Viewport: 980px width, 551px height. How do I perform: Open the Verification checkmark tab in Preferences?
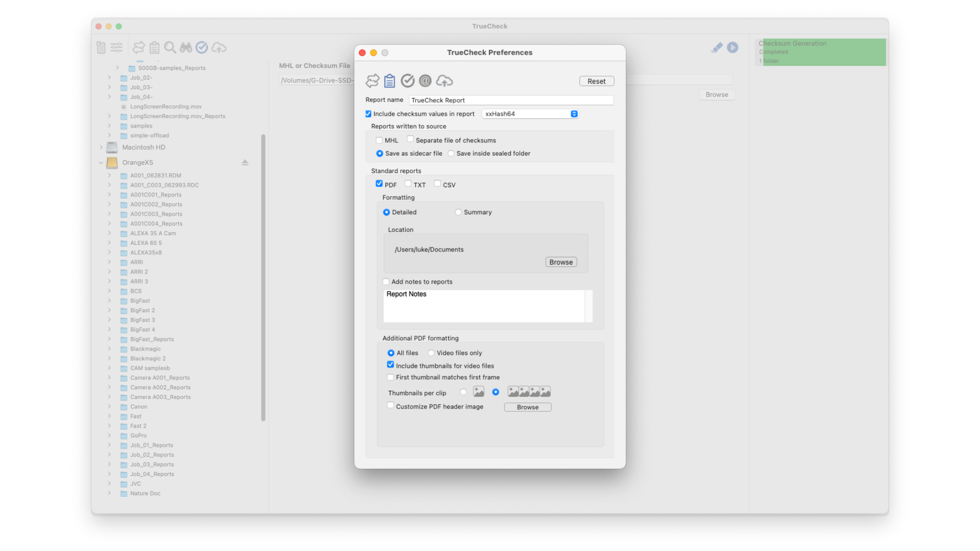407,81
